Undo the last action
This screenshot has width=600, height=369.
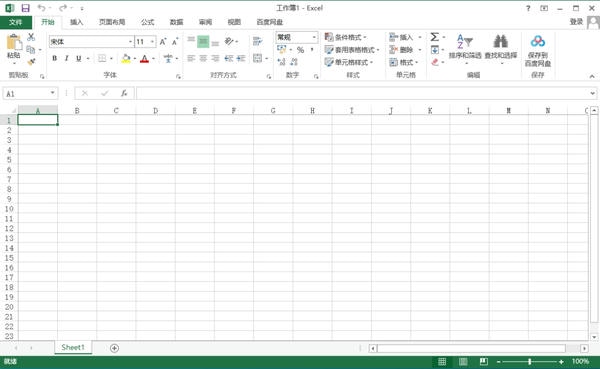pos(41,8)
